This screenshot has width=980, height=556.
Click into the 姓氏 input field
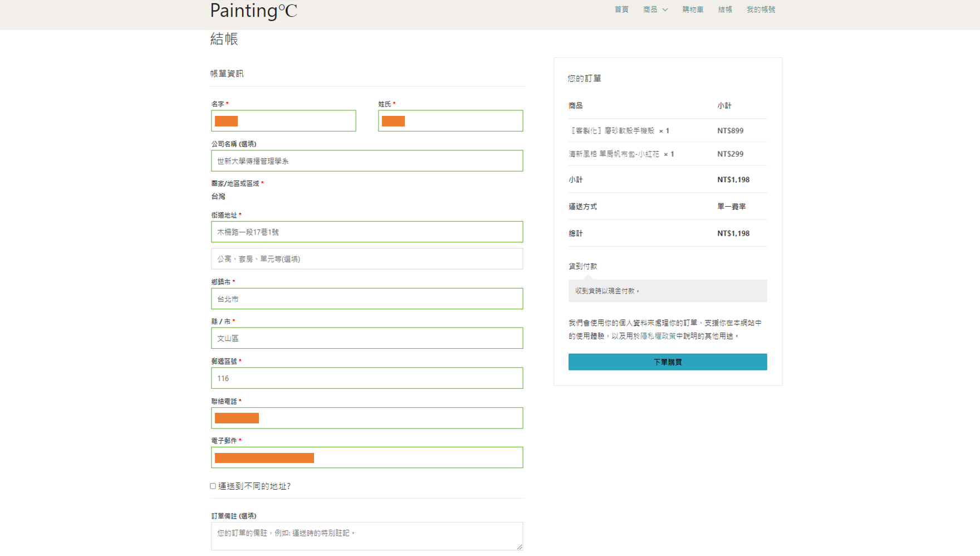(x=462, y=121)
